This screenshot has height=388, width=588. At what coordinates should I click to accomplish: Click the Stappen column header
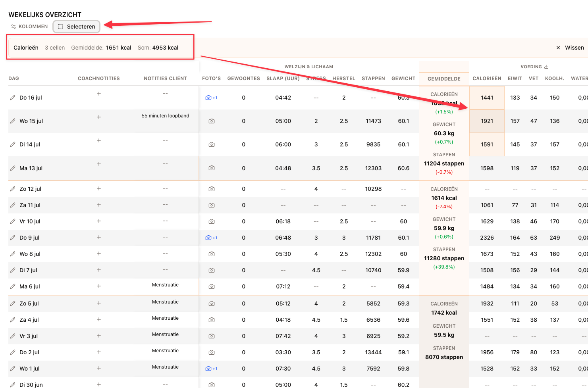pyautogui.click(x=373, y=79)
